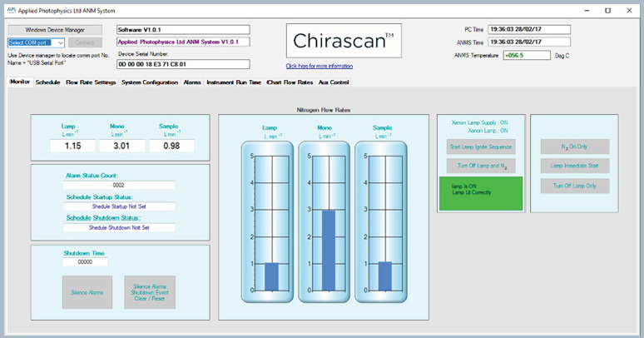The width and height of the screenshot is (644, 338).
Task: Click the N2 On Only button
Action: pyautogui.click(x=575, y=147)
